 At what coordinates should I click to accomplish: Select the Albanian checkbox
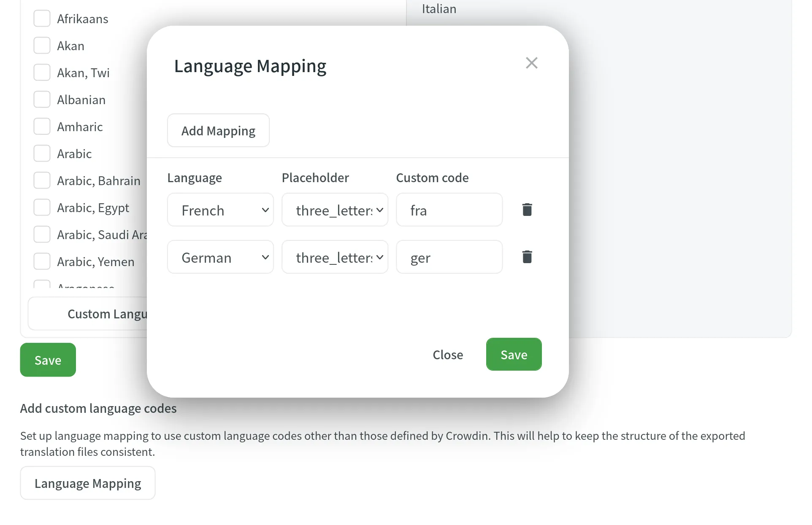(x=42, y=99)
